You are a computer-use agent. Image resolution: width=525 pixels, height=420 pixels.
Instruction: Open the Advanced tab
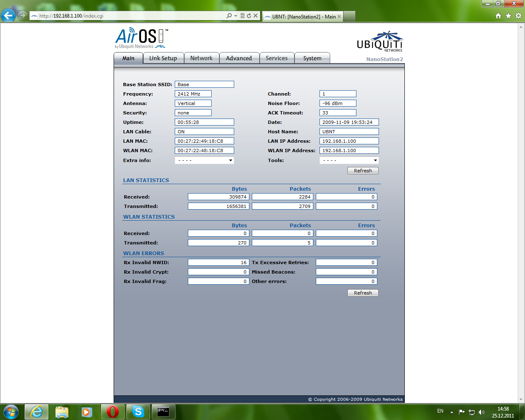pyautogui.click(x=239, y=58)
